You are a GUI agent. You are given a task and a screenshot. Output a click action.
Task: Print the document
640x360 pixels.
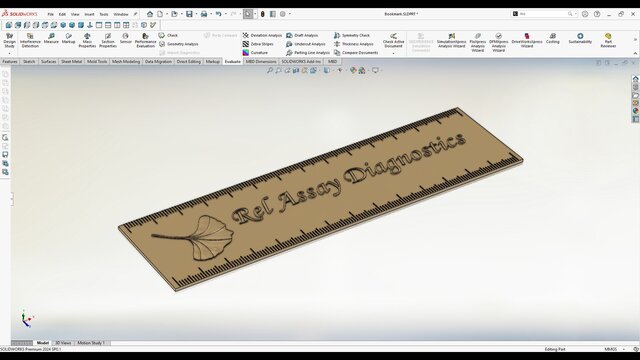tap(204, 14)
